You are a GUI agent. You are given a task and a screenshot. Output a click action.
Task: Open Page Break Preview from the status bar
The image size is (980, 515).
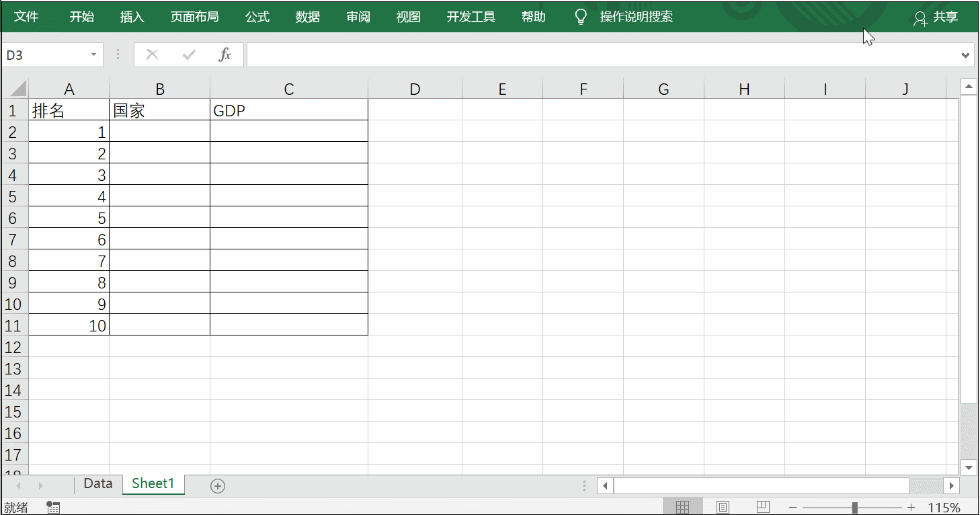pos(763,506)
